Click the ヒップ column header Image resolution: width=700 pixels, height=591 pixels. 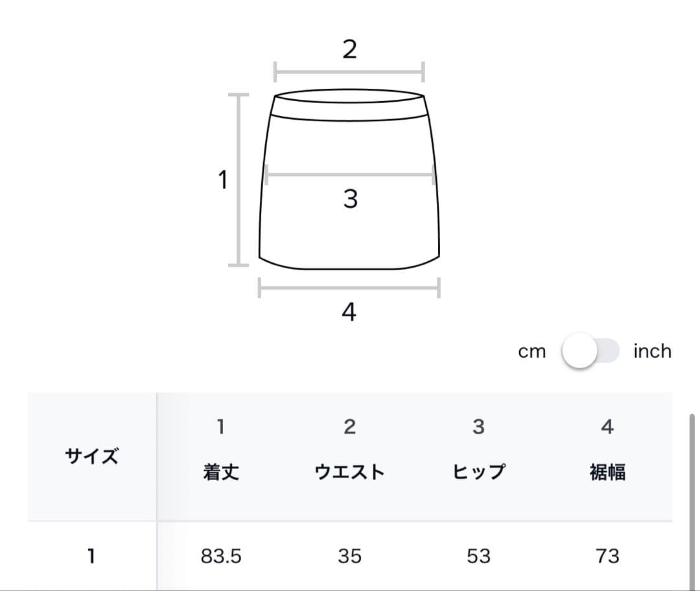pyautogui.click(x=478, y=472)
